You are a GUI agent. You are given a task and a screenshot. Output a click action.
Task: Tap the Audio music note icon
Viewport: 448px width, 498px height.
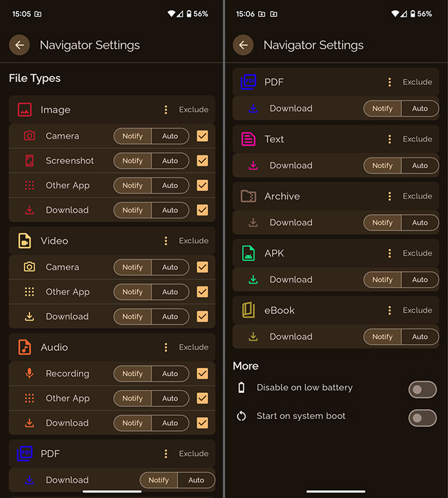(25, 347)
